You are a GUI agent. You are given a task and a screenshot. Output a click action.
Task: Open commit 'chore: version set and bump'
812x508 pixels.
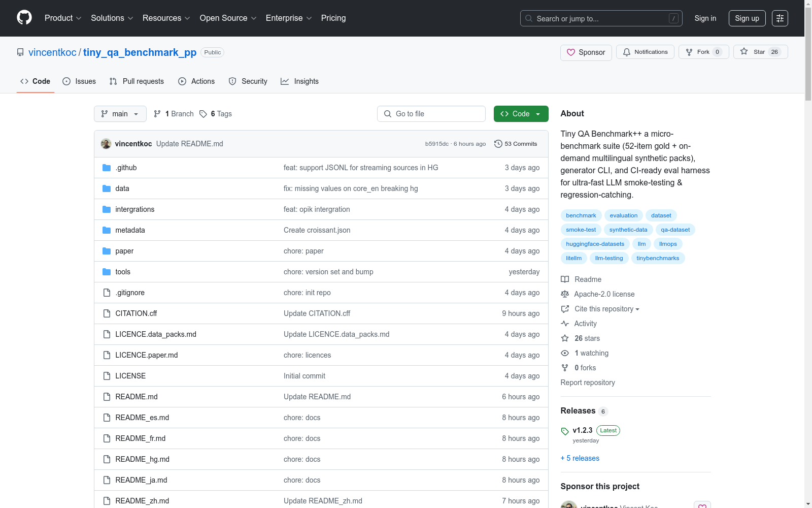pos(328,272)
